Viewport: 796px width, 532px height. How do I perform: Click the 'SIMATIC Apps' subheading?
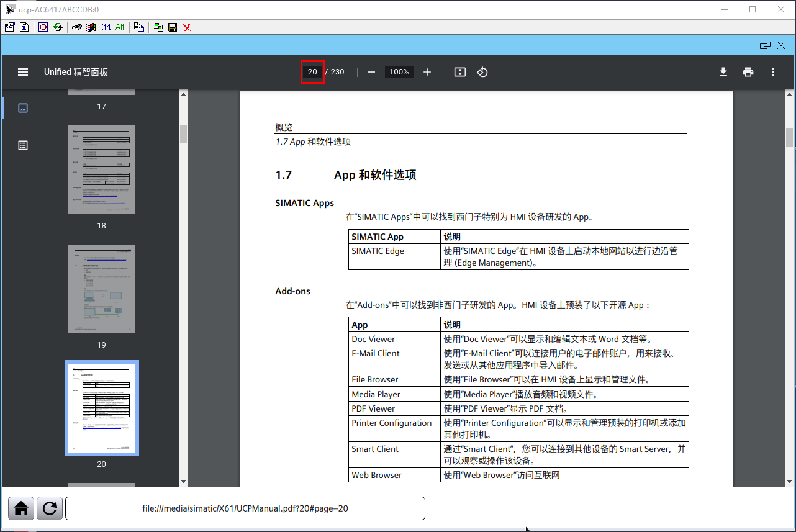305,203
